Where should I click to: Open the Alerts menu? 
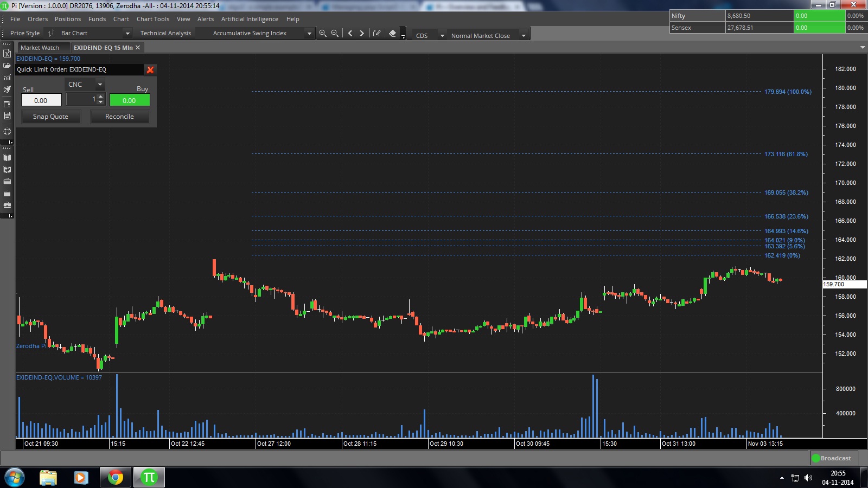206,19
